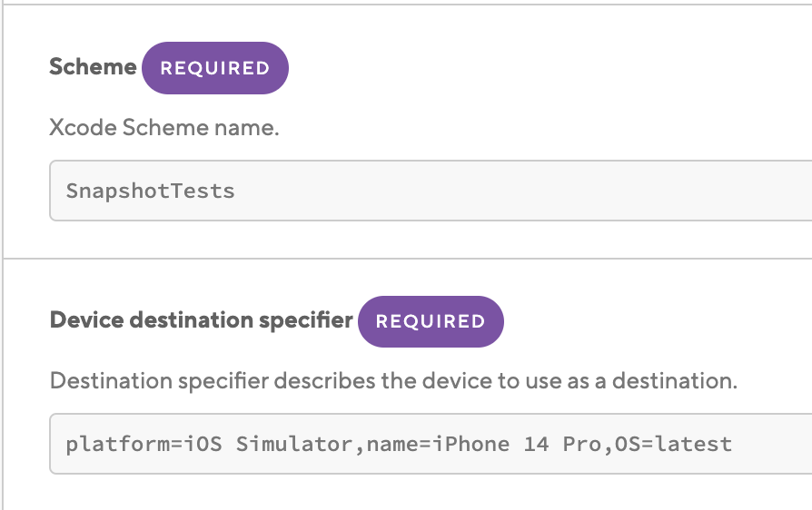Image resolution: width=812 pixels, height=510 pixels.
Task: Select the Device destination specifier heading
Action: [x=202, y=320]
